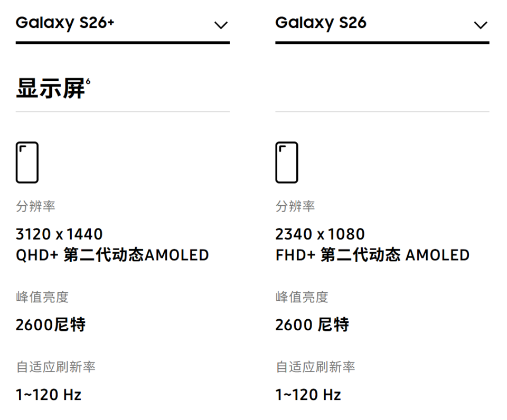
Task: Select the 1~120 Hz value for Galaxy S26
Action: (x=308, y=395)
